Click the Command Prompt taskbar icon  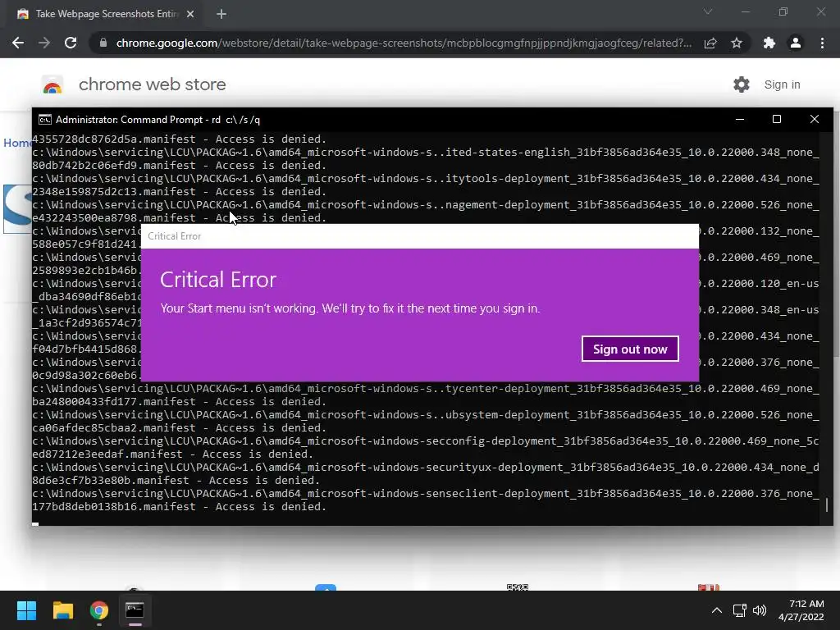(x=135, y=610)
